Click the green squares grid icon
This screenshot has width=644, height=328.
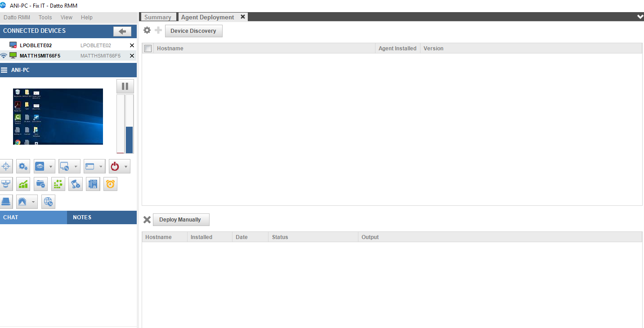click(58, 184)
